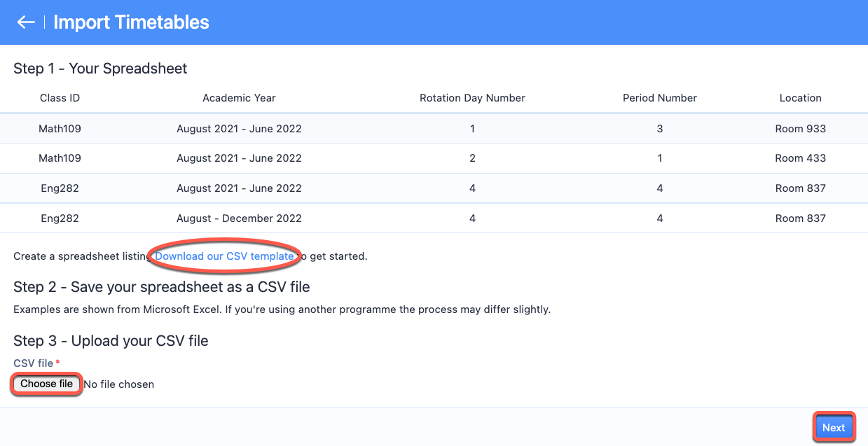
Task: Click the CSV file field label
Action: coord(33,363)
